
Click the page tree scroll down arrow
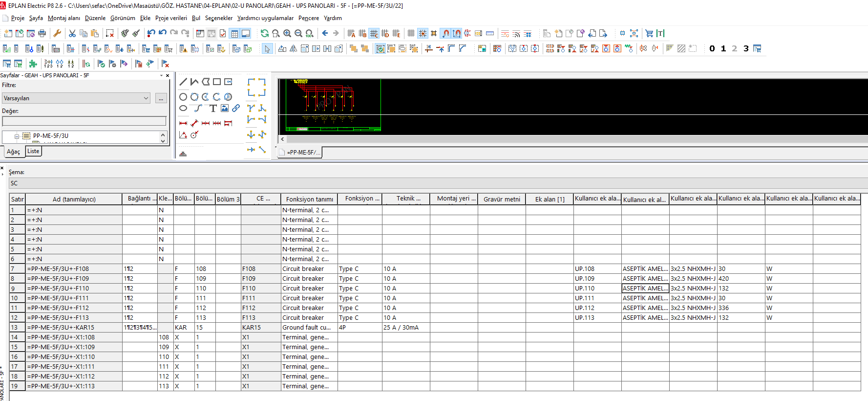(163, 141)
